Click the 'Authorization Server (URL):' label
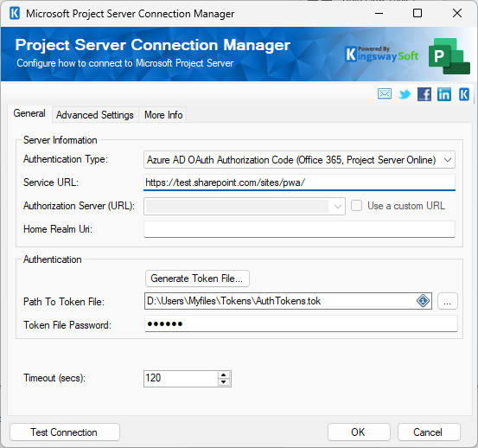This screenshot has height=448, width=478. 79,206
